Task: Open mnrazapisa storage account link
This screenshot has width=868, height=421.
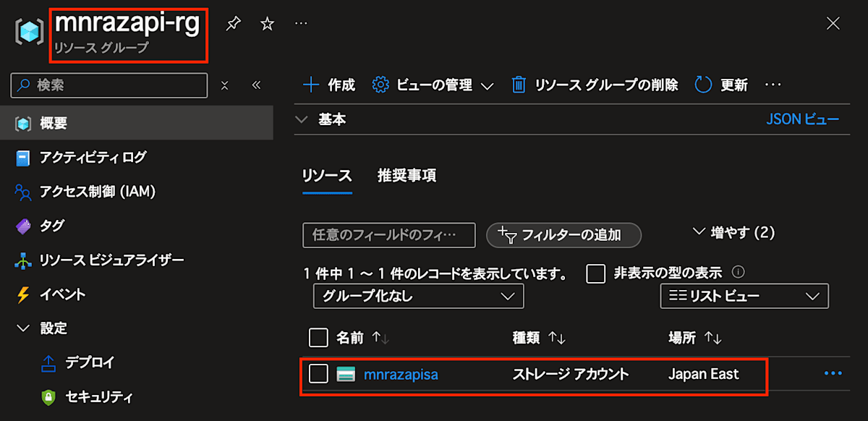Action: tap(401, 374)
